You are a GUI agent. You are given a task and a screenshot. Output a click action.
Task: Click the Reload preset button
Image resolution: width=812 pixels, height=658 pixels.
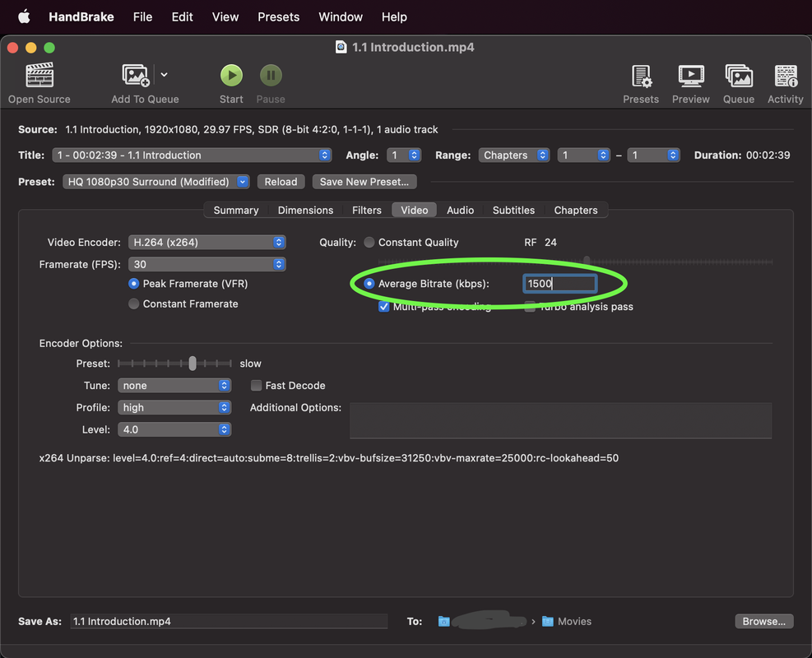281,182
